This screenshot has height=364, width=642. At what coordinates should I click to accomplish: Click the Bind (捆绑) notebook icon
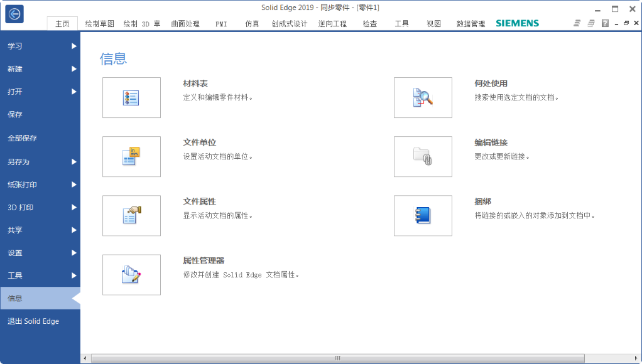[x=423, y=216]
